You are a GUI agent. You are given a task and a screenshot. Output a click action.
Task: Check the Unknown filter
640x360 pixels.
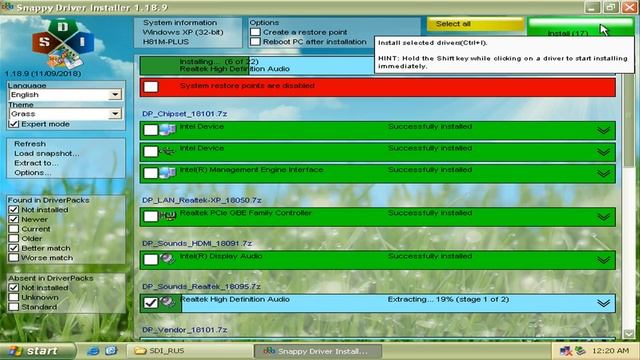[x=14, y=297]
